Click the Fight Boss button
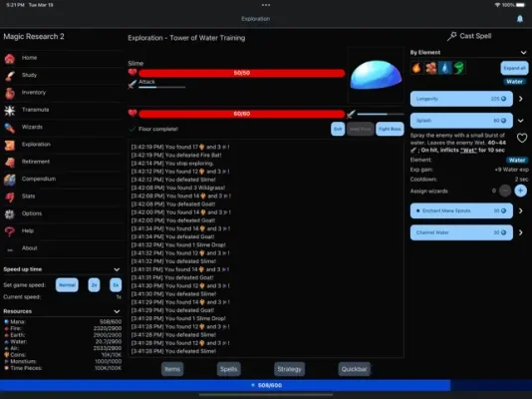 pos(390,129)
